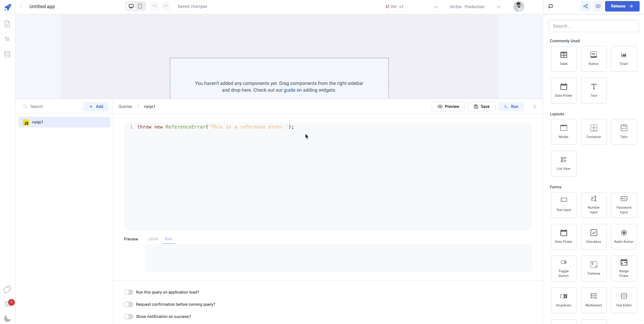Enable 'Run this query on application load?'
Image resolution: width=644 pixels, height=324 pixels.
129,292
